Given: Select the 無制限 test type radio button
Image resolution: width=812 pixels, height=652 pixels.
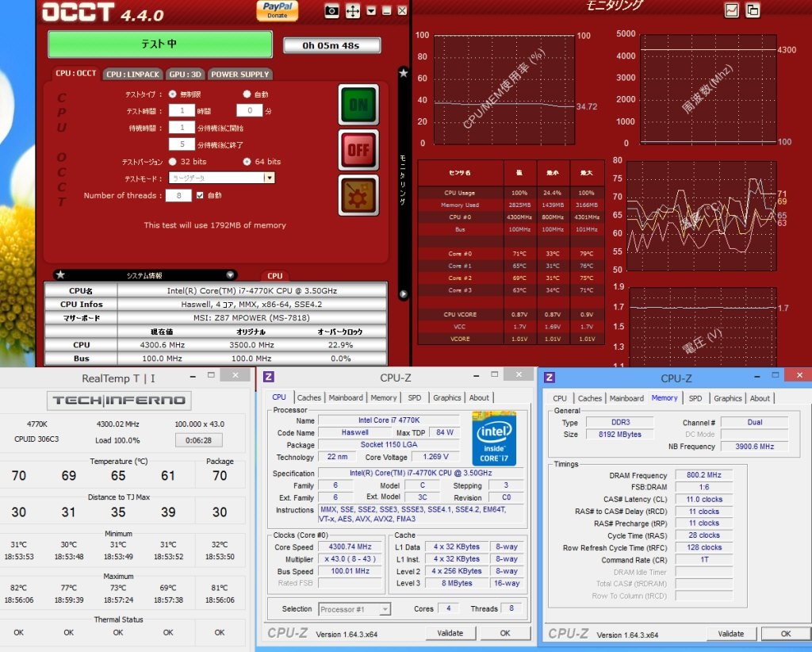Looking at the screenshot, I should pos(172,94).
